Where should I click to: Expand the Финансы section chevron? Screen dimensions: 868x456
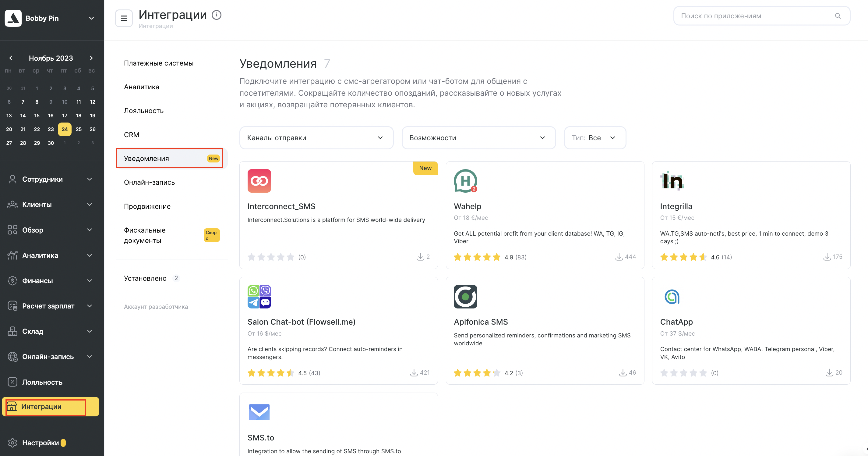90,281
